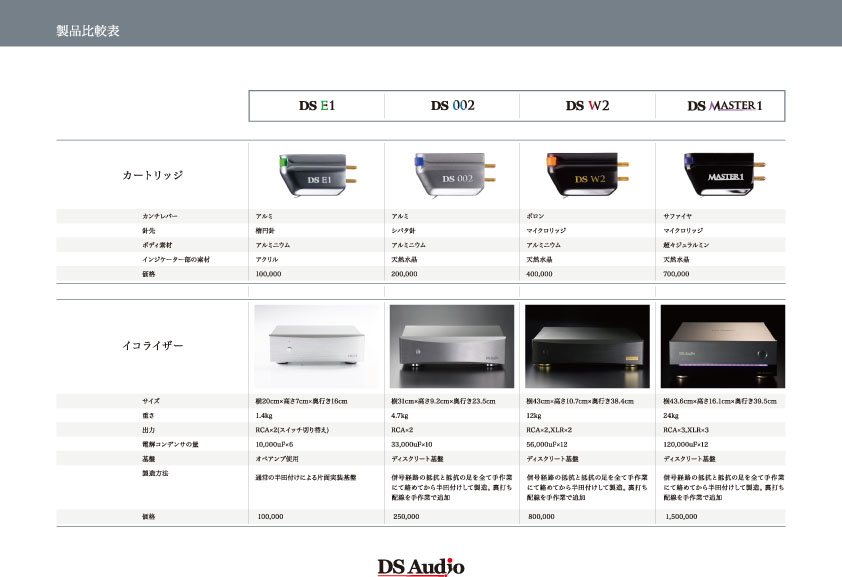
Task: Click the カートリッジ section heading
Action: [x=153, y=175]
